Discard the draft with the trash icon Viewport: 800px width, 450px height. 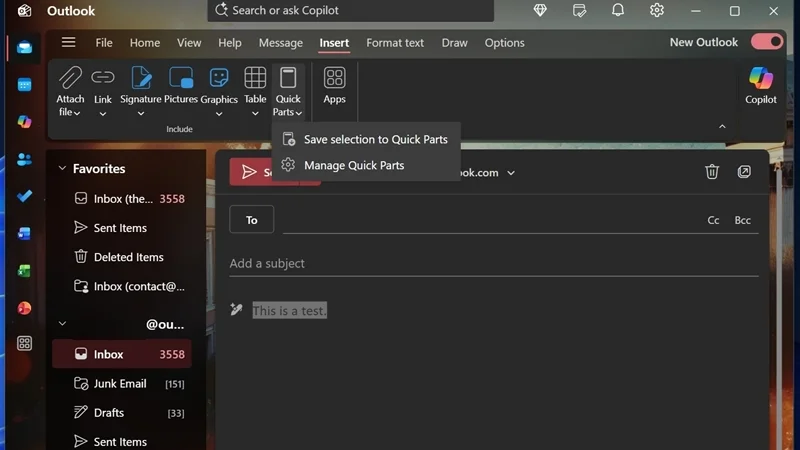pos(712,172)
